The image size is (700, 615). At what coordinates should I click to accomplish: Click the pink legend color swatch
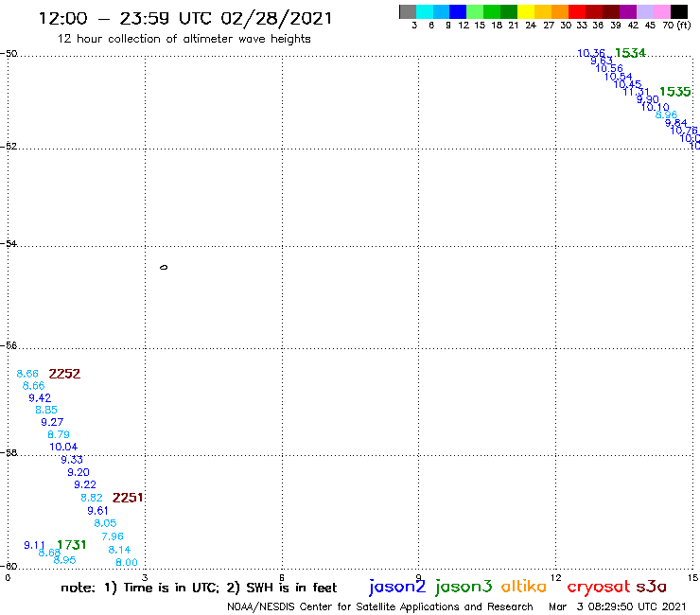point(662,12)
